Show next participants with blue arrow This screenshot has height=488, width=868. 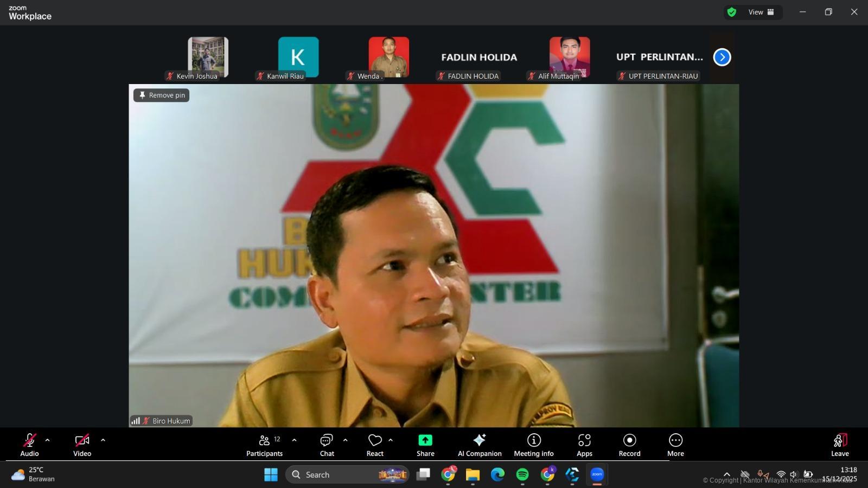coord(722,57)
